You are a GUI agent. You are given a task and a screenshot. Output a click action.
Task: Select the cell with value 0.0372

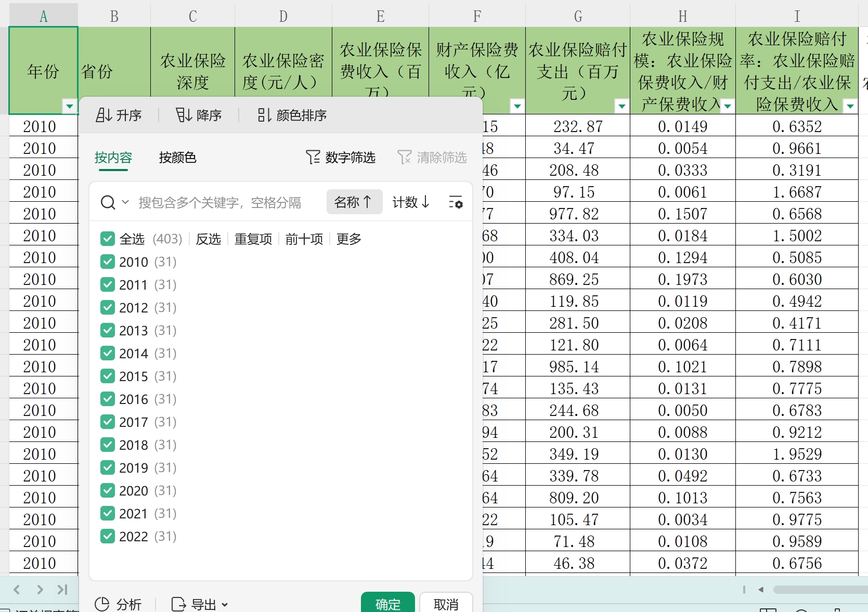(683, 563)
